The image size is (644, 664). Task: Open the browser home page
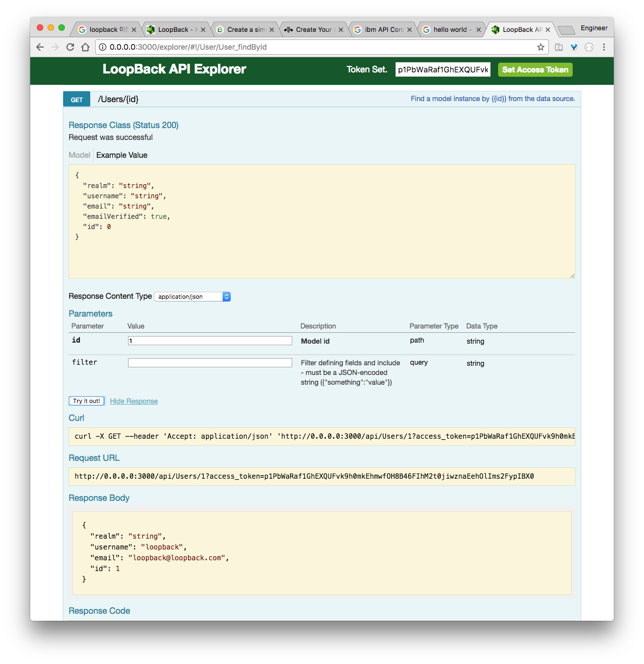tap(85, 47)
